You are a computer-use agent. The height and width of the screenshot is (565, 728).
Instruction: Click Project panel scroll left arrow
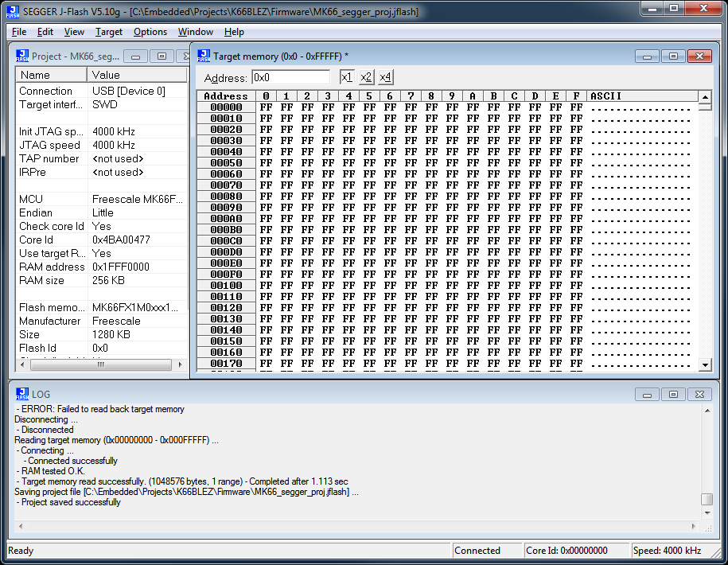coord(21,365)
